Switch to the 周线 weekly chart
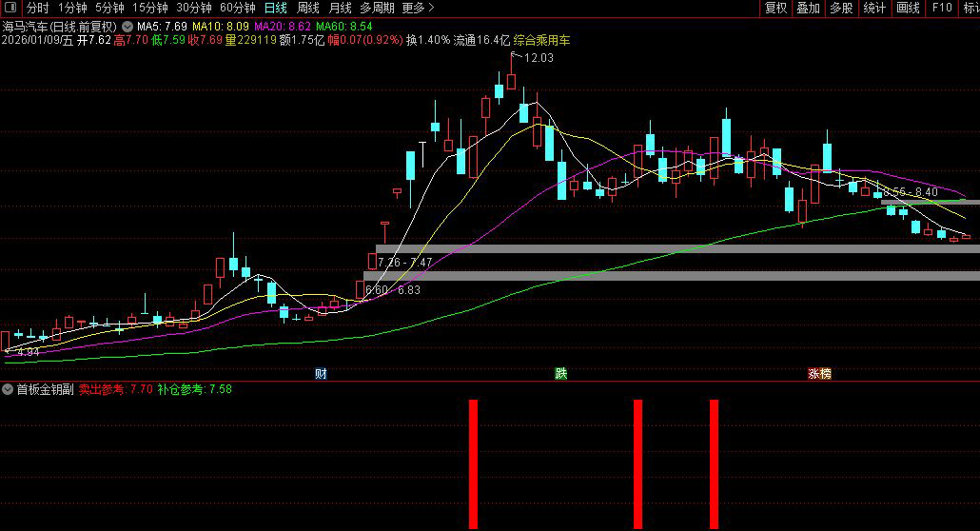The image size is (980, 531). (x=308, y=9)
